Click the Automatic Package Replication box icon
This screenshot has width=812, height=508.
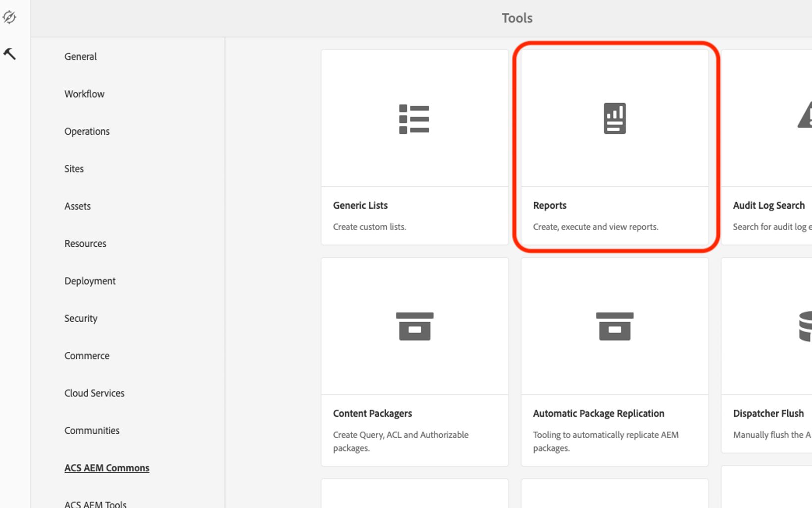(x=614, y=326)
